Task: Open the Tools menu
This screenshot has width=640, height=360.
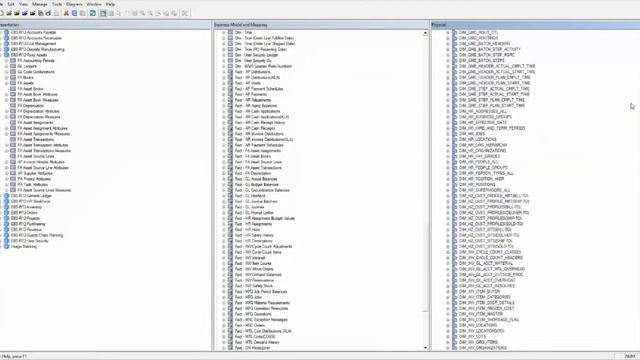Action: point(57,4)
